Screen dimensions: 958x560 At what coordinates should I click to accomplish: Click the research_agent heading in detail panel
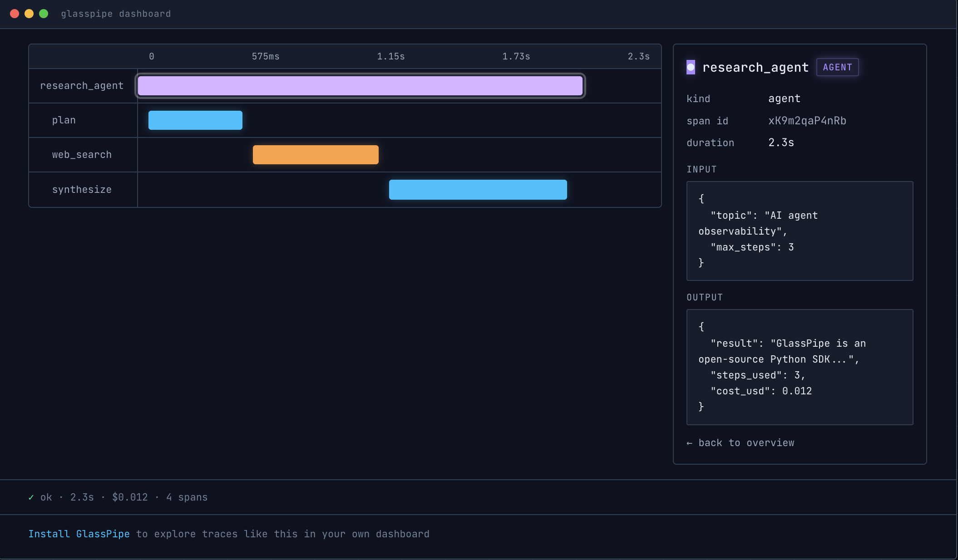[x=756, y=67]
